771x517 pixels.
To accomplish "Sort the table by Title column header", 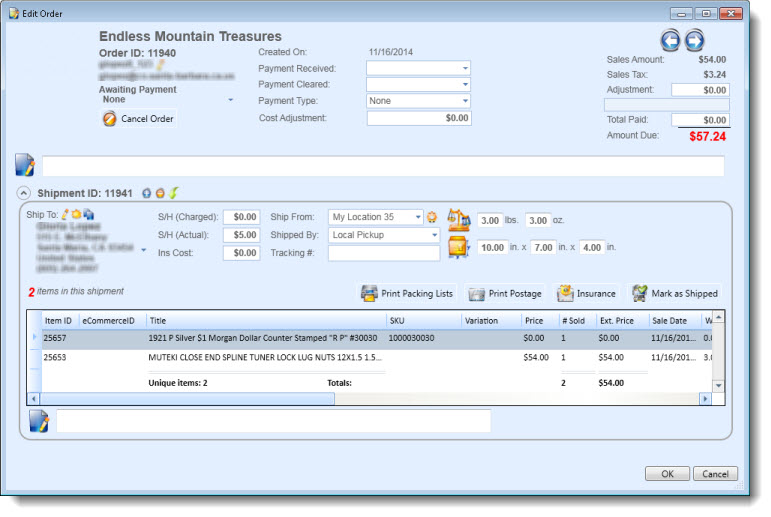I will point(266,321).
